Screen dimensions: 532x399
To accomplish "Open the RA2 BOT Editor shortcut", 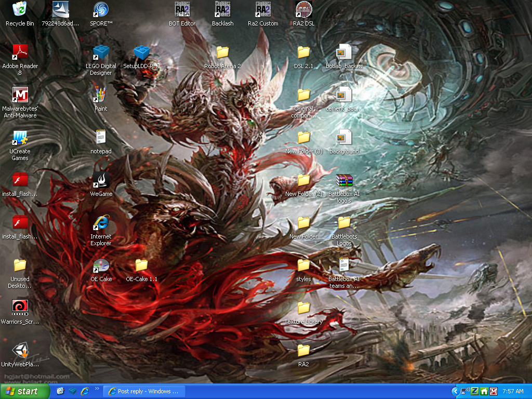I will (182, 9).
